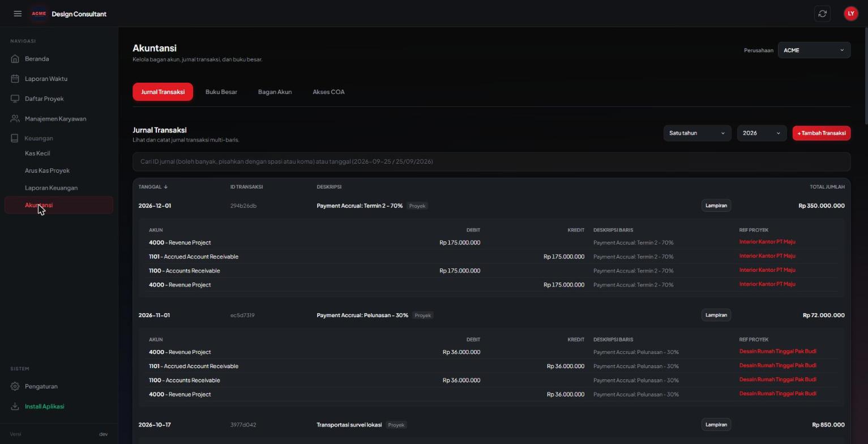Open the Akses COA tab
This screenshot has width=868, height=444.
tap(328, 92)
